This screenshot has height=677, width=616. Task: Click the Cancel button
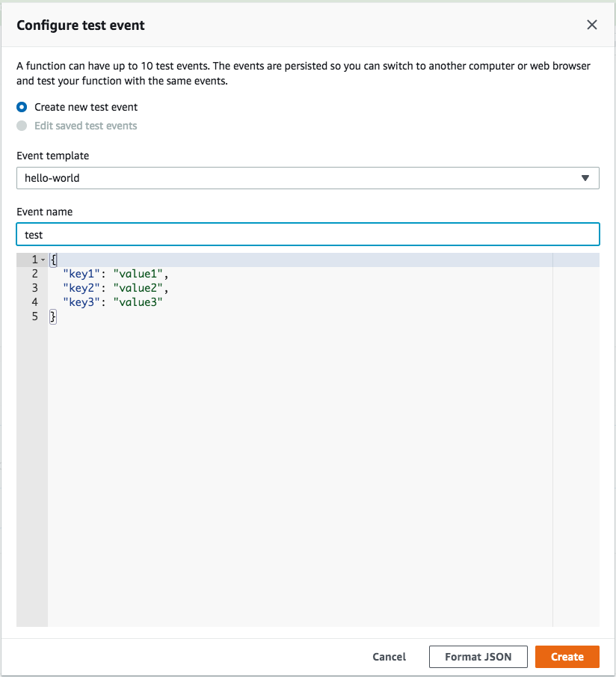[389, 657]
